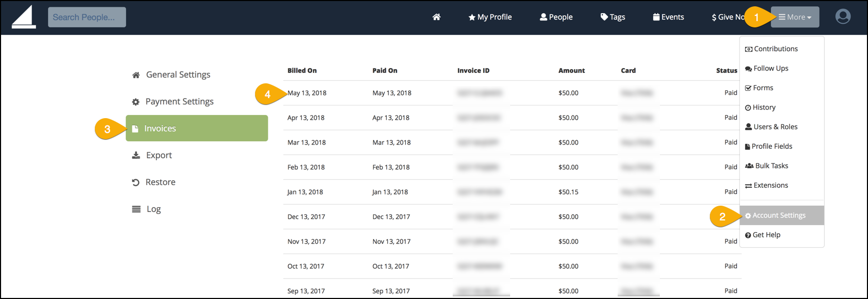Select Contributions from the More menu
The width and height of the screenshot is (868, 299).
tap(775, 49)
